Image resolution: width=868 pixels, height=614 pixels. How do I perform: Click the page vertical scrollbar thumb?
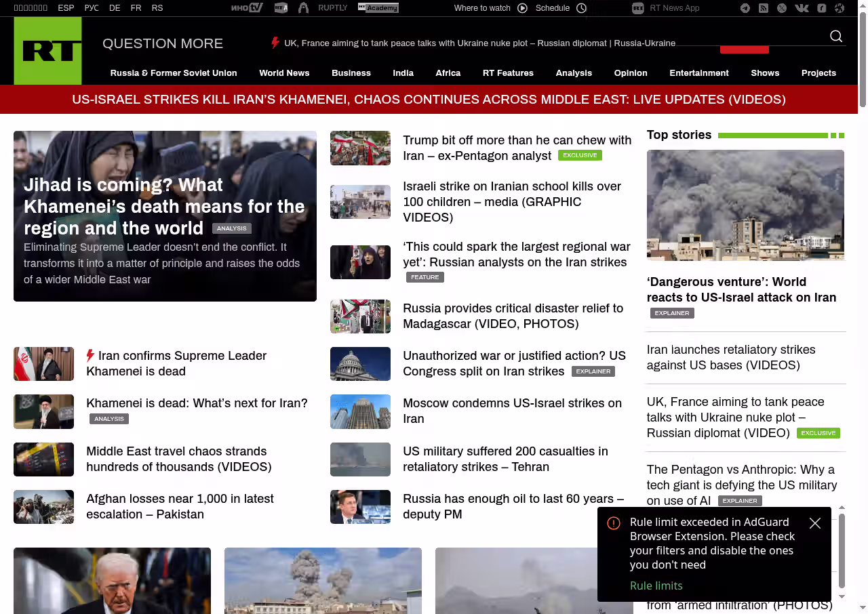click(x=863, y=61)
